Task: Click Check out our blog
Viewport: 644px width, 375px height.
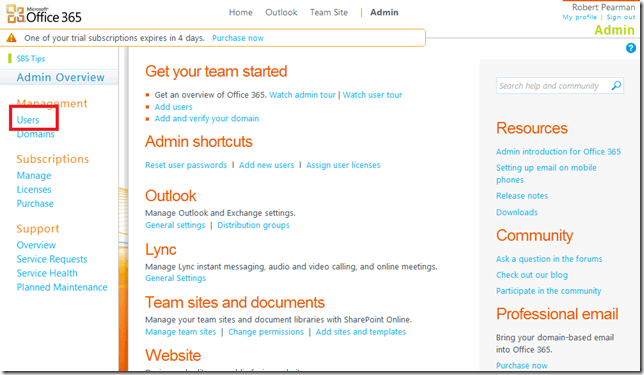Action: click(531, 275)
